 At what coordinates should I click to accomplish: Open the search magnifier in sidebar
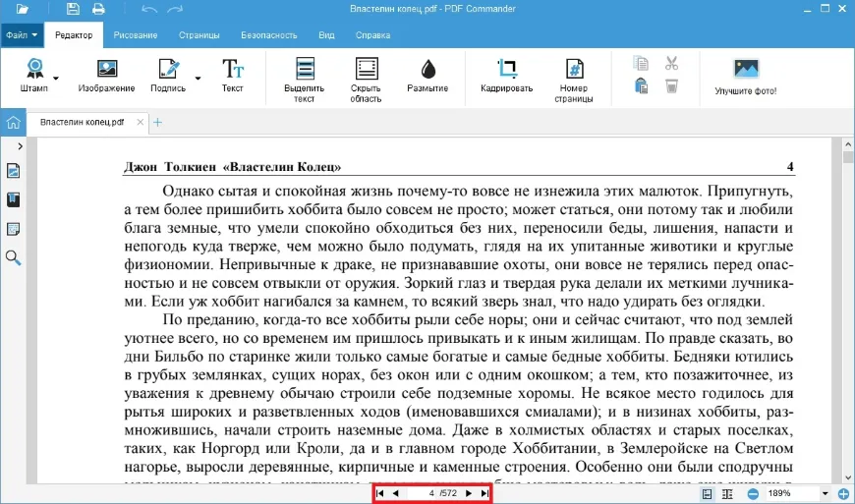[13, 257]
